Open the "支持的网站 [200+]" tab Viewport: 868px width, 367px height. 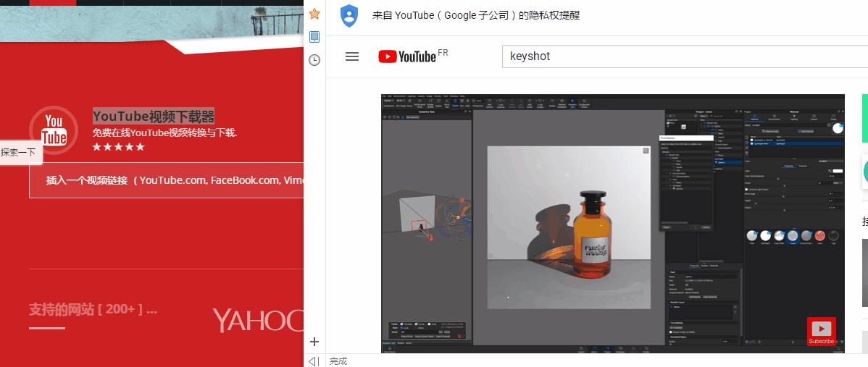coord(93,310)
